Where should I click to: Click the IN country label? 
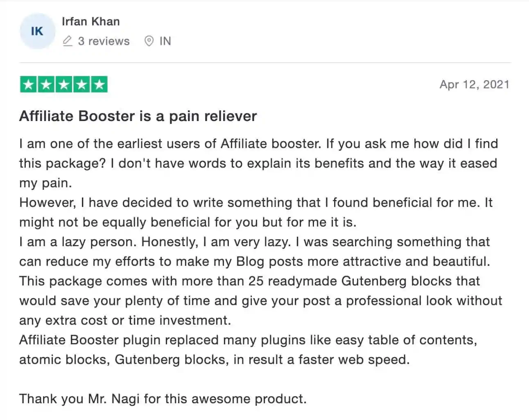(x=165, y=41)
